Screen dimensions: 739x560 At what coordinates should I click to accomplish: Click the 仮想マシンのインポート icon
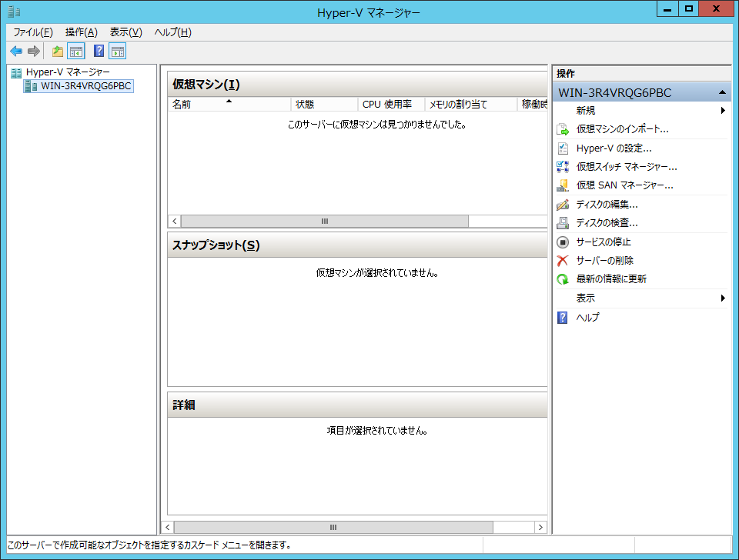click(563, 129)
